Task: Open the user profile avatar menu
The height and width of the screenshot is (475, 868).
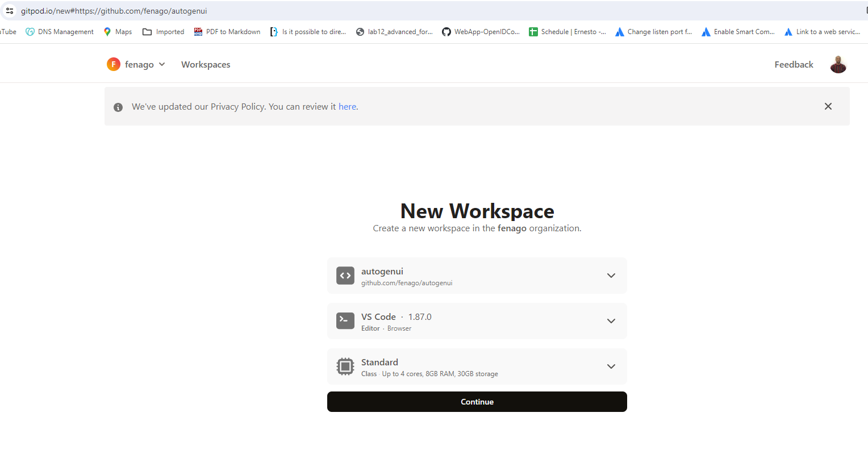Action: 838,65
